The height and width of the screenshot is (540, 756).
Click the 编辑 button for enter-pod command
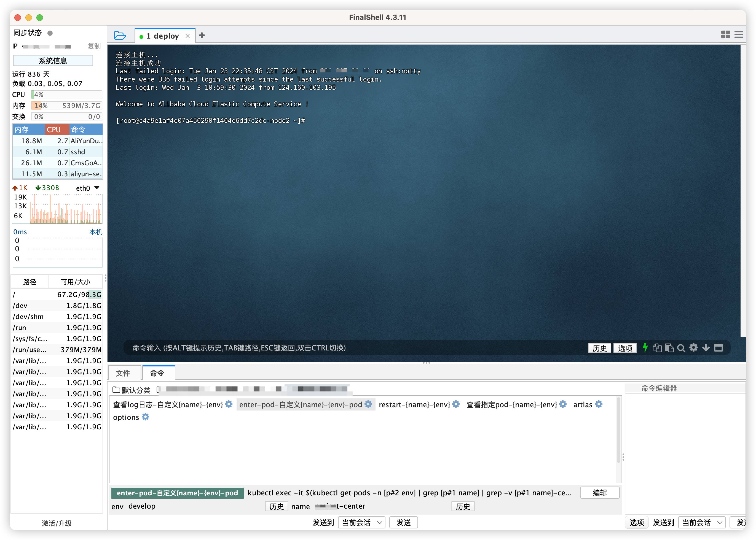(x=600, y=493)
